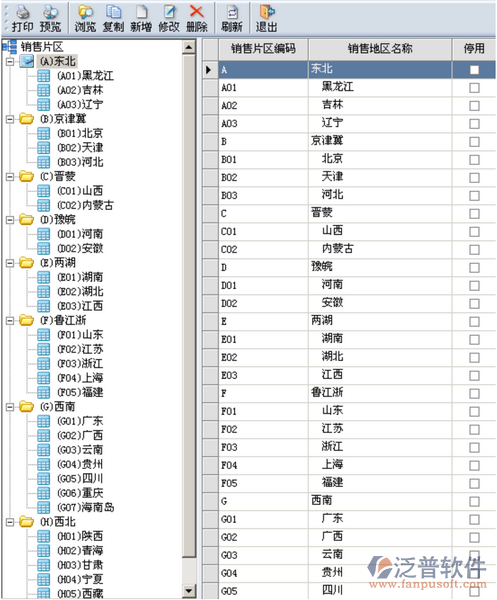Click the grid icon beside (C02)内蒙古
497x600 pixels.
coord(44,205)
